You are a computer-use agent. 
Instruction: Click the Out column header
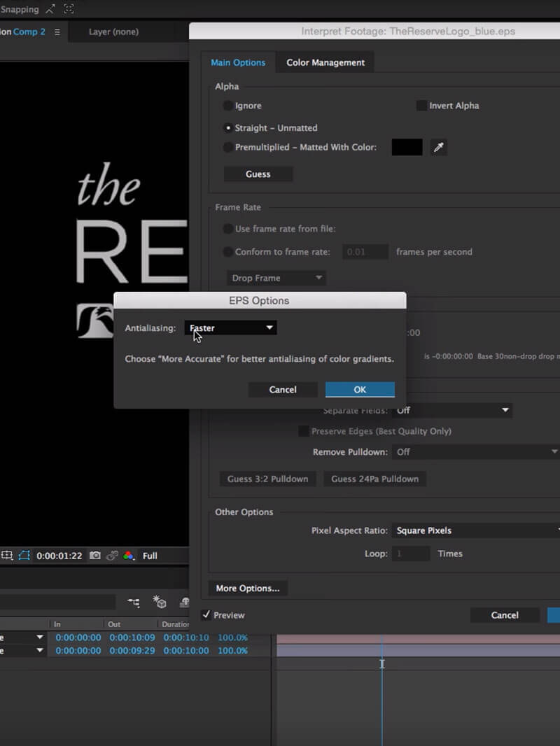point(114,624)
